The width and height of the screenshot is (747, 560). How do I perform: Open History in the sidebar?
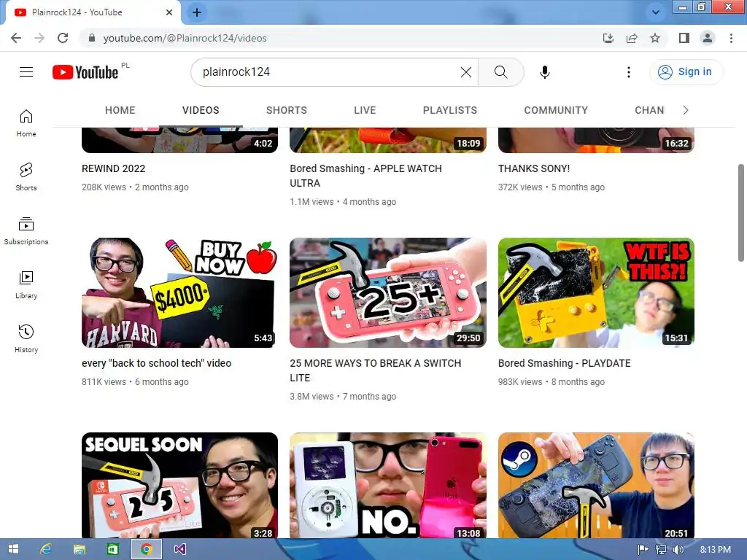[26, 338]
